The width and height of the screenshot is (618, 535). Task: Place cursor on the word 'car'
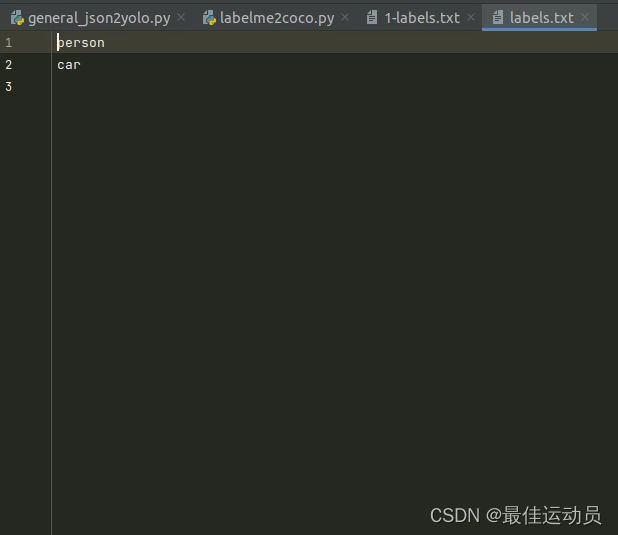click(69, 65)
